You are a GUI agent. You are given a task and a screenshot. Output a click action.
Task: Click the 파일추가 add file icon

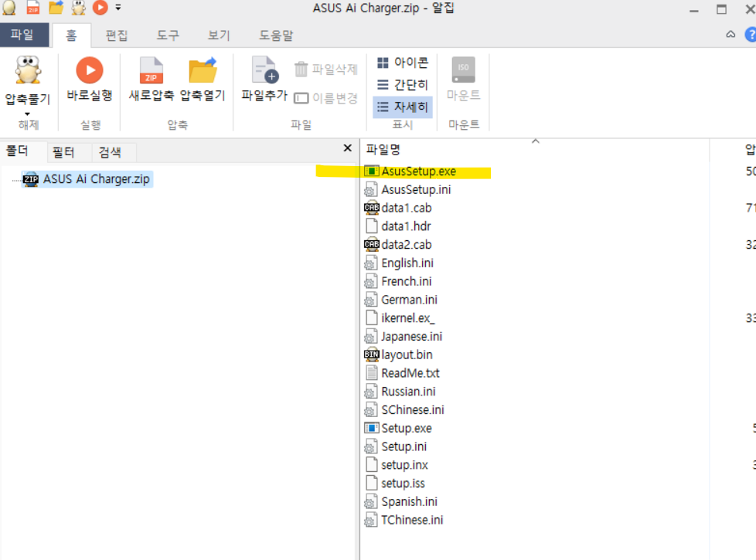click(x=264, y=70)
